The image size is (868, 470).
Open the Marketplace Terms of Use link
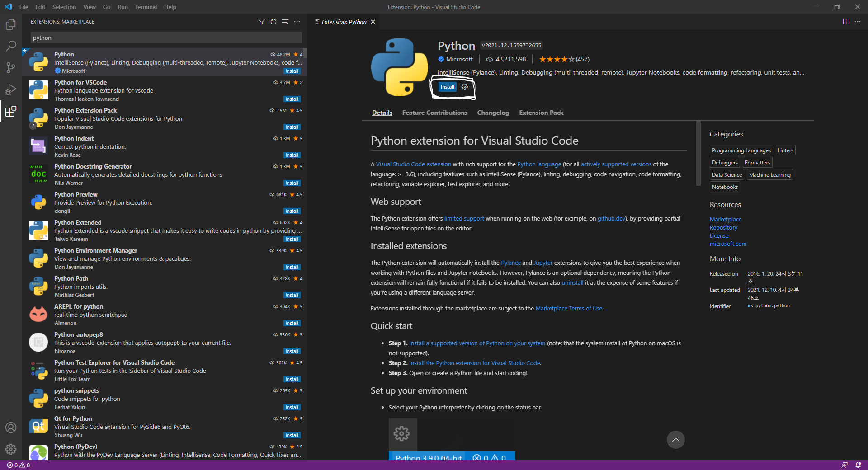click(x=569, y=308)
